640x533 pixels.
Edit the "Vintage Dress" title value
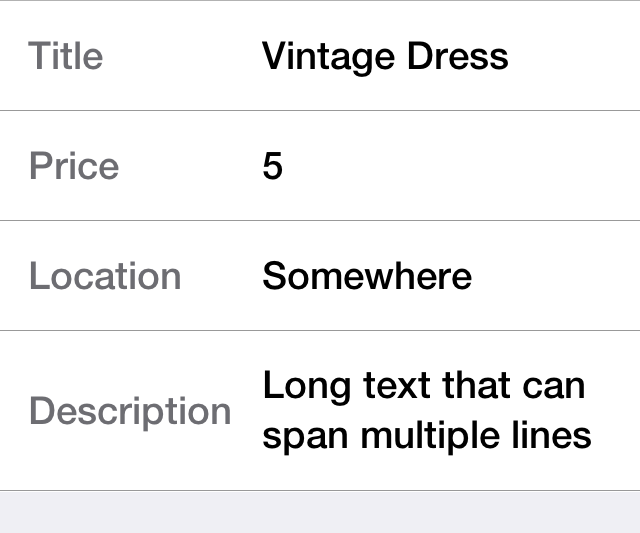click(x=385, y=55)
